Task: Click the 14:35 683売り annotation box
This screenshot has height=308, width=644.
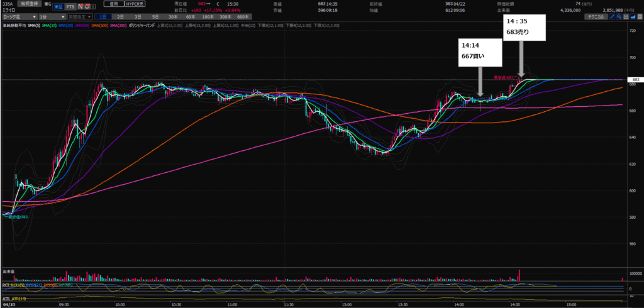Action: click(x=524, y=26)
